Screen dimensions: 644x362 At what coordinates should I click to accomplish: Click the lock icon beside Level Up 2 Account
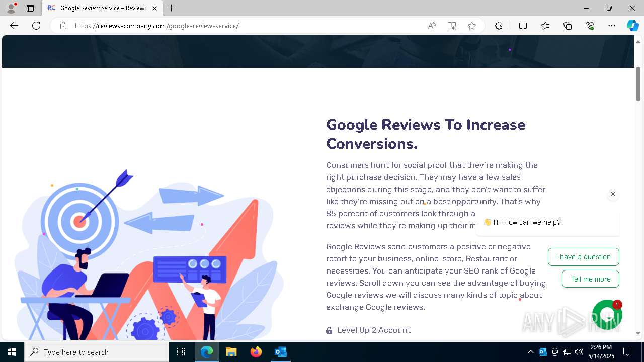(x=329, y=330)
